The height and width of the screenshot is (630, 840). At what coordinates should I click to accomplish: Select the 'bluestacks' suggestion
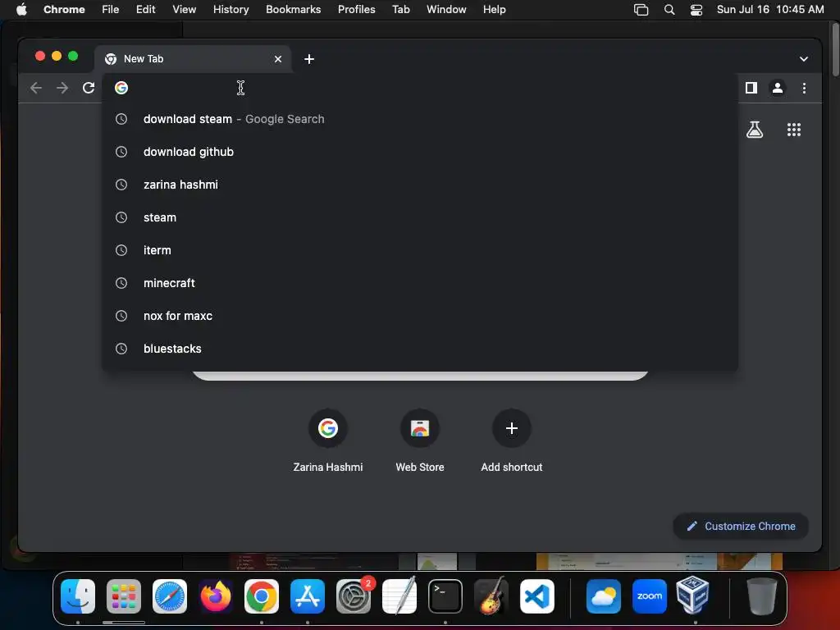click(420, 348)
